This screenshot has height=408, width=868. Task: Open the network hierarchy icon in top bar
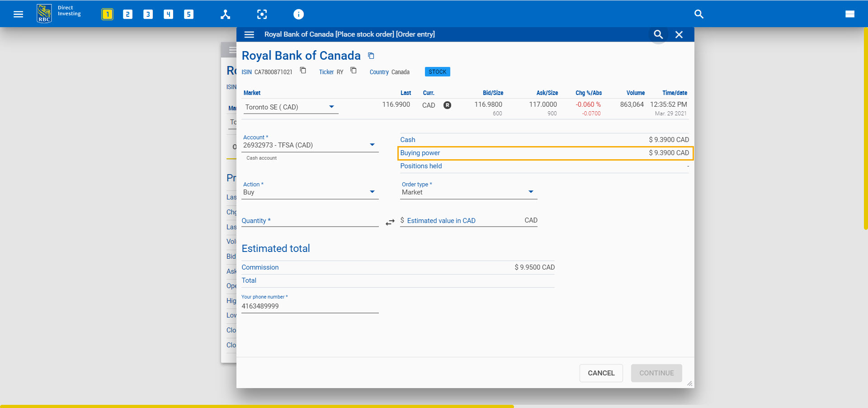click(x=225, y=14)
